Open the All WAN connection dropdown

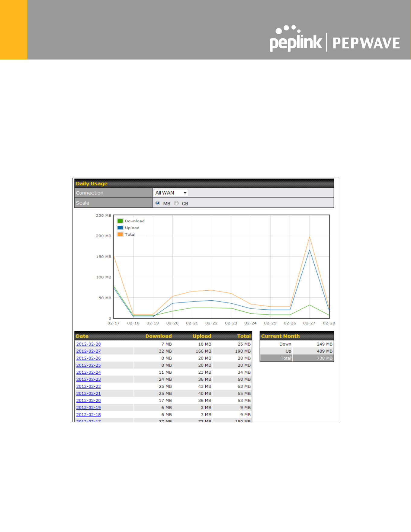click(x=171, y=193)
